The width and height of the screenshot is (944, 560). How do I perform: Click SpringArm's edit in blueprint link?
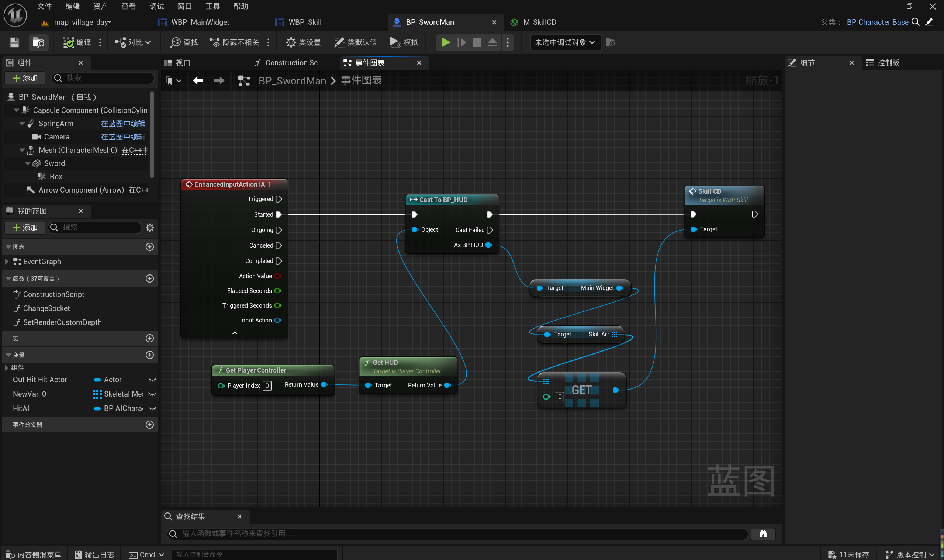click(x=122, y=123)
